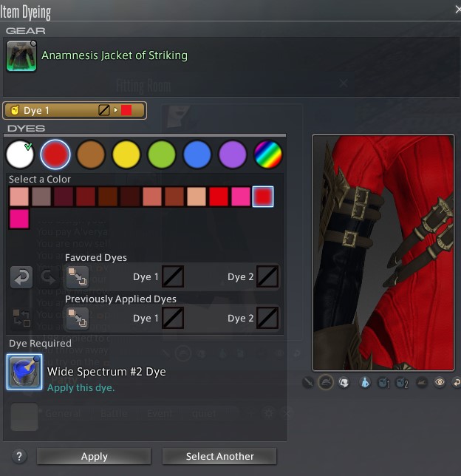
Task: Pick the peach color swatch
Action: 197,197
